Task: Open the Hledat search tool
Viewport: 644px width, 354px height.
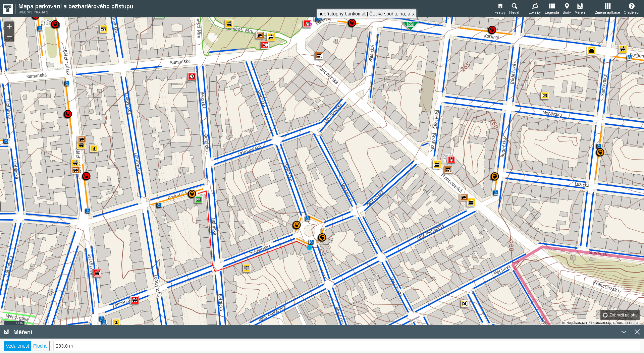Action: click(514, 8)
